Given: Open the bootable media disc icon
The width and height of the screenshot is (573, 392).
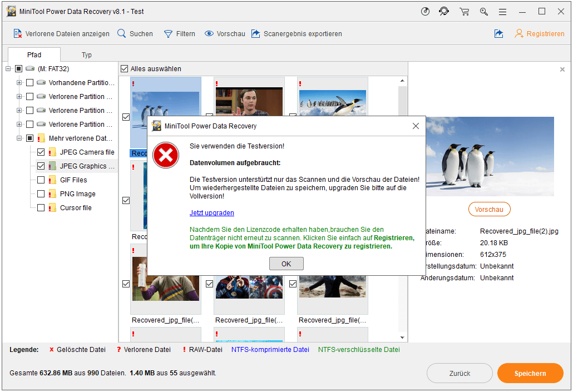Looking at the screenshot, I should (x=425, y=12).
